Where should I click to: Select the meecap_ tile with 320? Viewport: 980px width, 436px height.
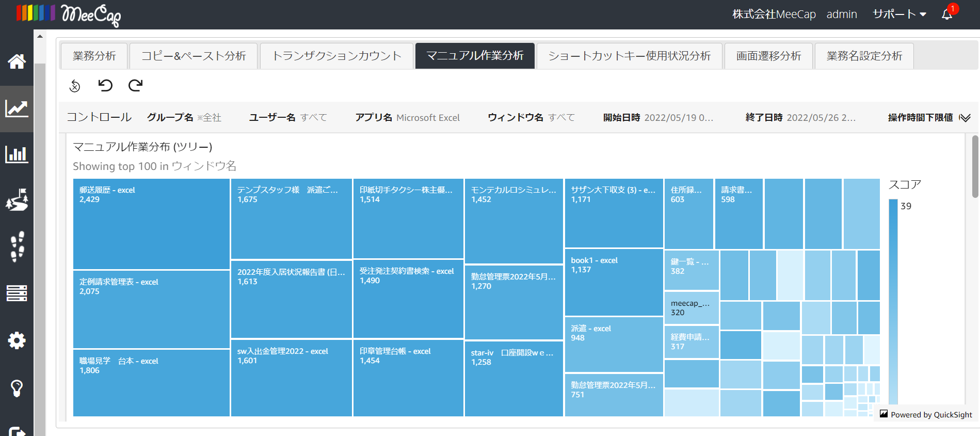[692, 307]
